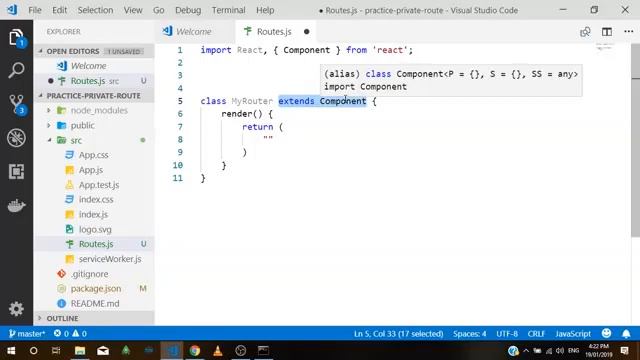Expand the Outline section
640x360 pixels.
coord(94,318)
